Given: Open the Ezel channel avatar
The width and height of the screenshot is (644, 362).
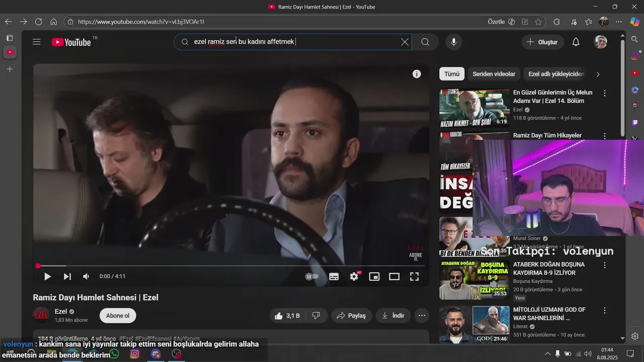Looking at the screenshot, I should tap(41, 315).
